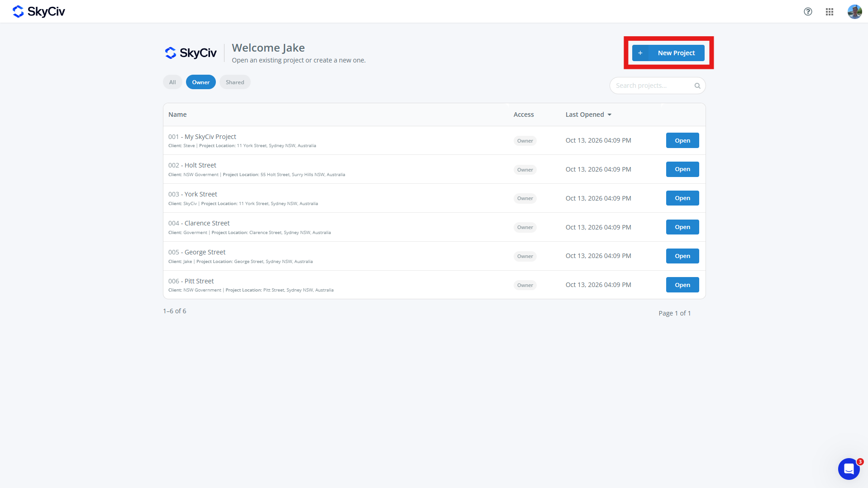Open the 003 - York Street project
The height and width of the screenshot is (488, 868).
pos(682,198)
